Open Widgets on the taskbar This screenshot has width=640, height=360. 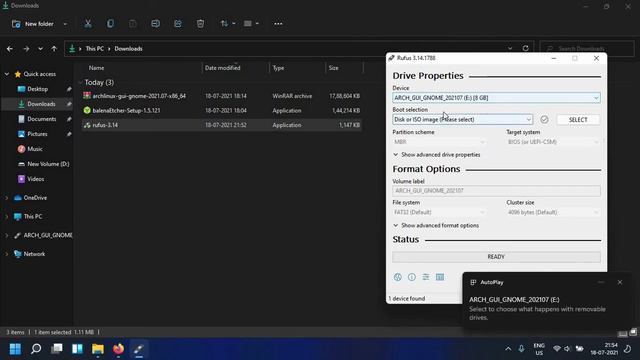click(77, 349)
